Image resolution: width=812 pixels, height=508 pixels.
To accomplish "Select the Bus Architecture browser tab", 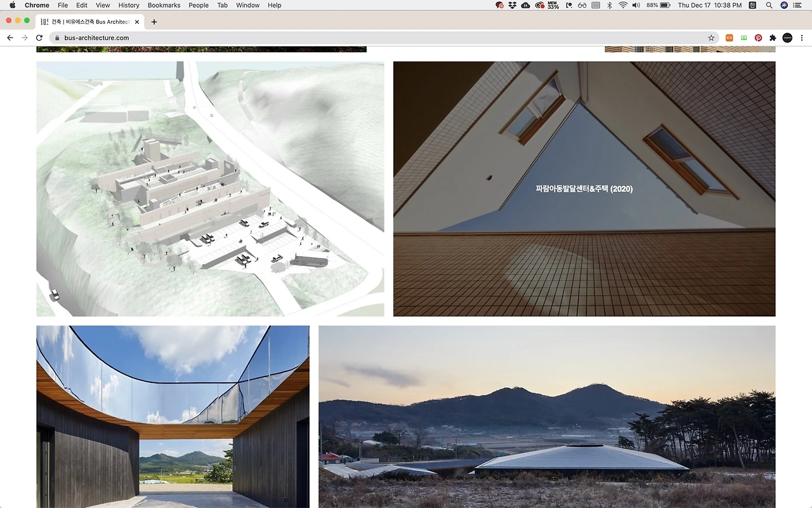I will coord(90,22).
